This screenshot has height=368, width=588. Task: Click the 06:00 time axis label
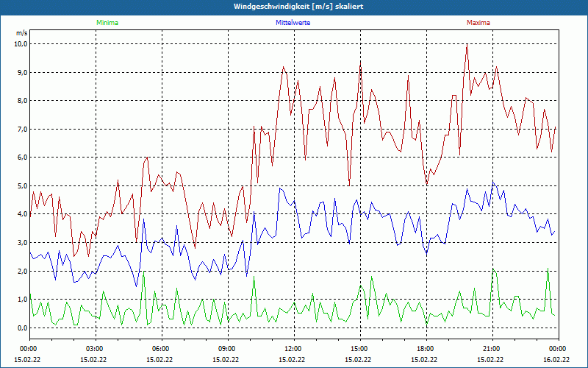(x=162, y=349)
